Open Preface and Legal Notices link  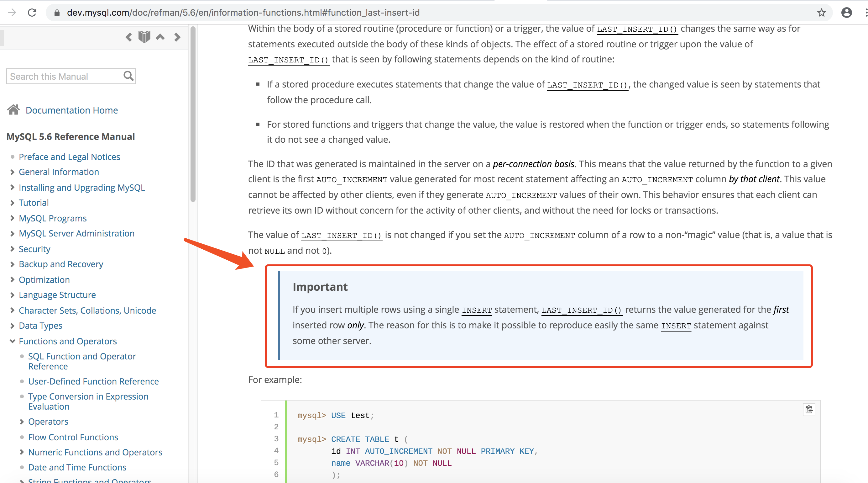70,157
